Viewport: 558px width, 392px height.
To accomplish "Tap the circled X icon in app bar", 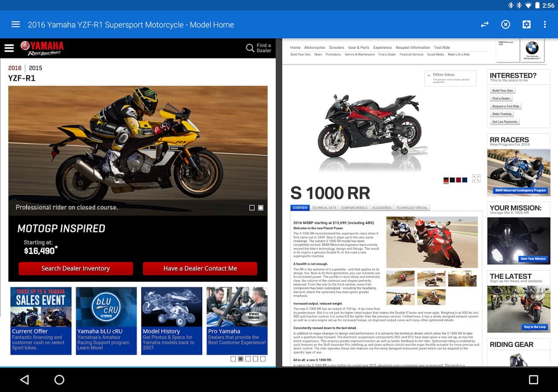I will pos(505,25).
